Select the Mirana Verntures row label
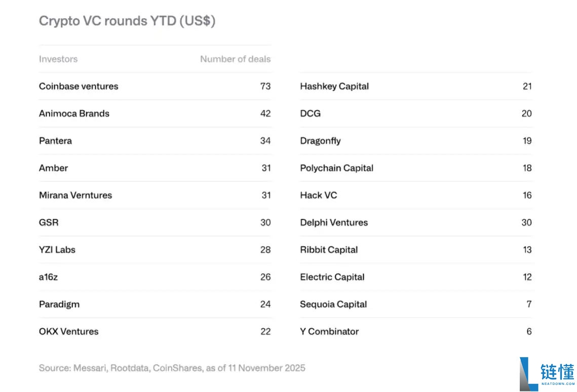577x392 pixels. pos(75,195)
